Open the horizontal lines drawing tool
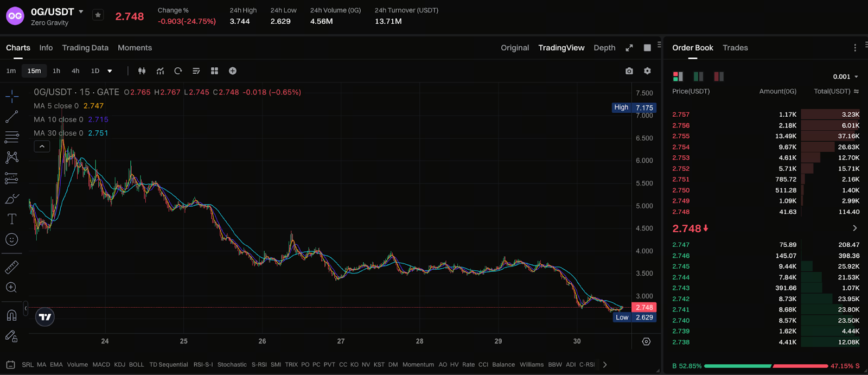This screenshot has width=868, height=375. coord(12,137)
